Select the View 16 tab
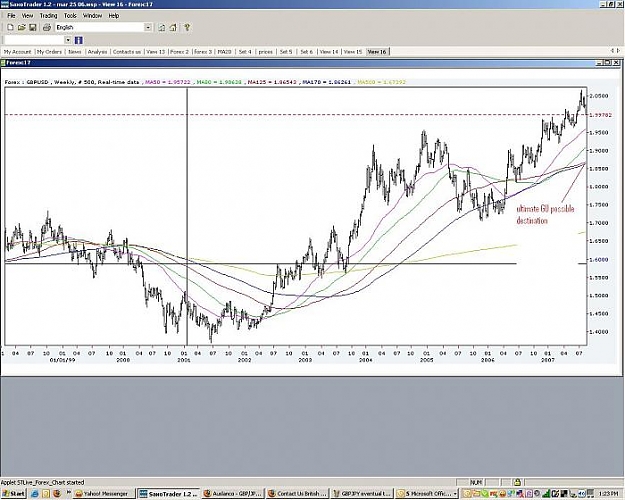This screenshot has width=625, height=500. pos(377,52)
